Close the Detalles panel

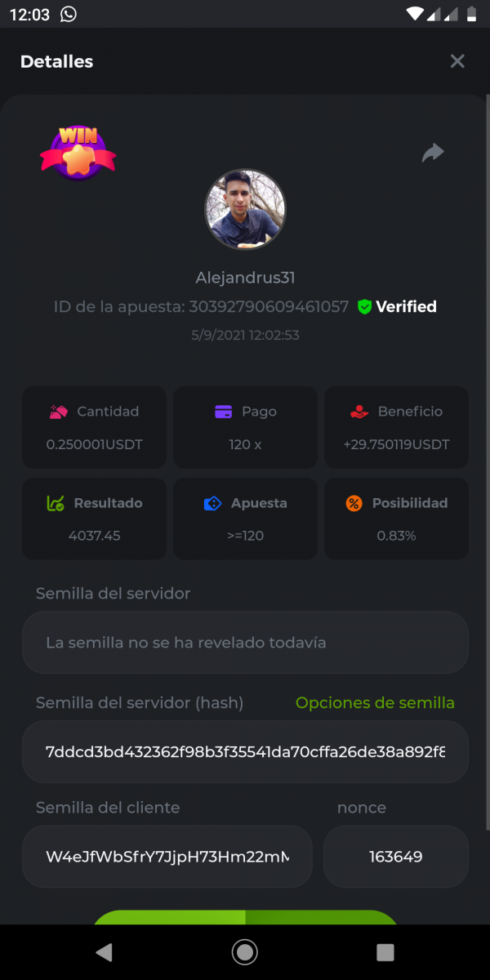pyautogui.click(x=457, y=61)
